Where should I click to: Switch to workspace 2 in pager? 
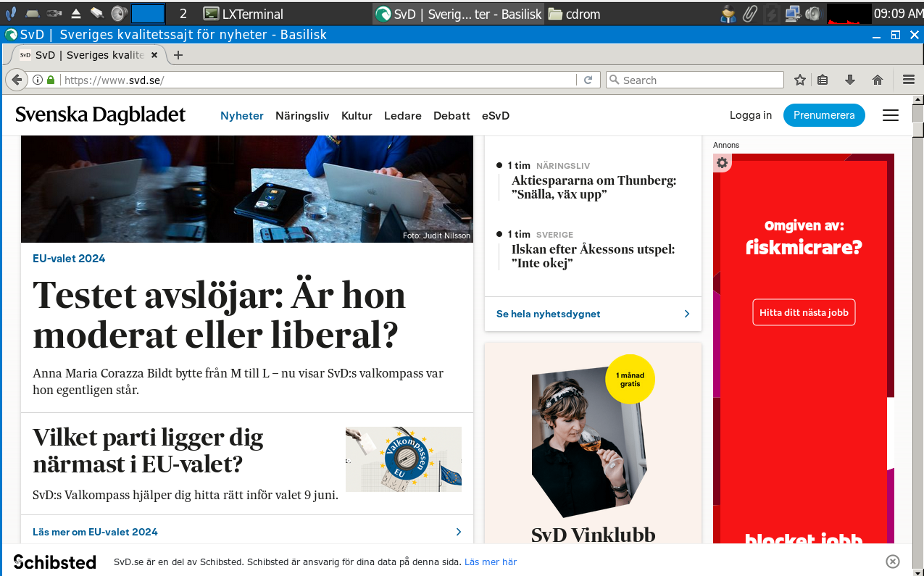pyautogui.click(x=183, y=14)
